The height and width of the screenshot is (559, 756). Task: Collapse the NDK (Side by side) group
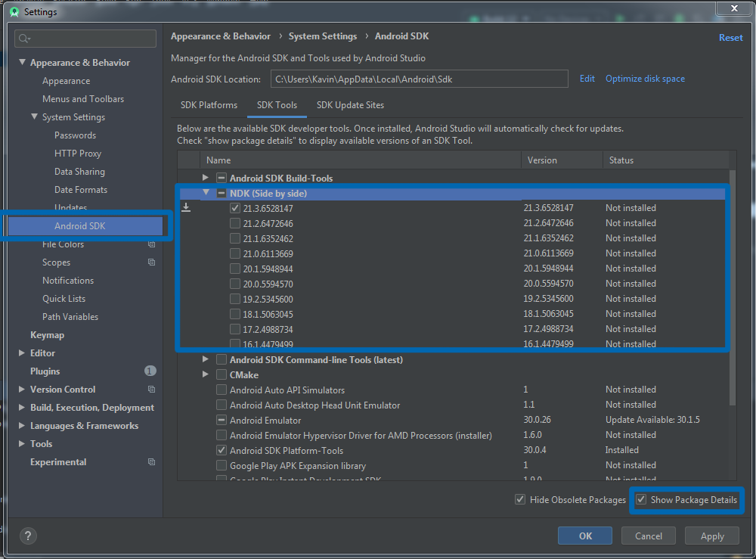[x=206, y=192]
